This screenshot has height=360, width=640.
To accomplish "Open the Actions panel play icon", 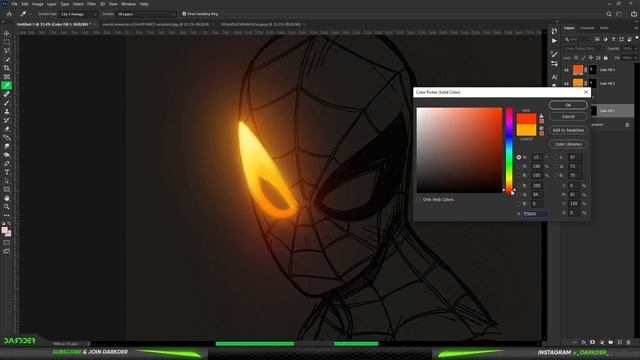I will tap(554, 40).
